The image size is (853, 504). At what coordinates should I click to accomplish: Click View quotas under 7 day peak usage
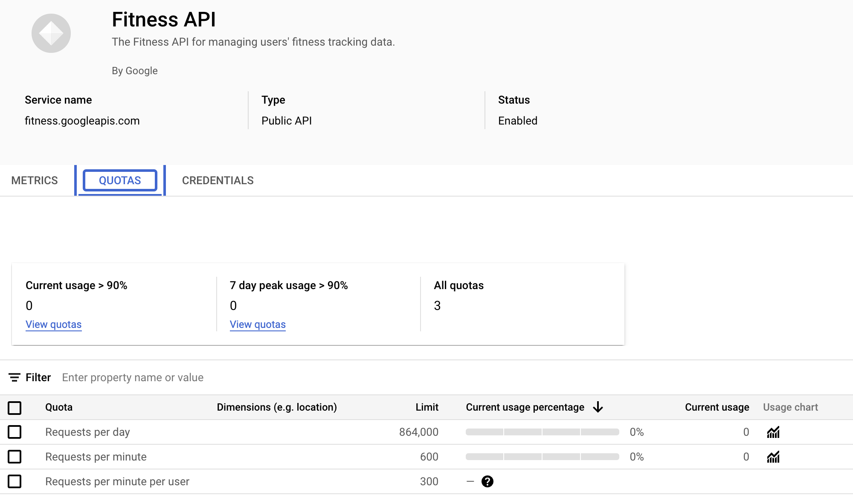pos(258,324)
